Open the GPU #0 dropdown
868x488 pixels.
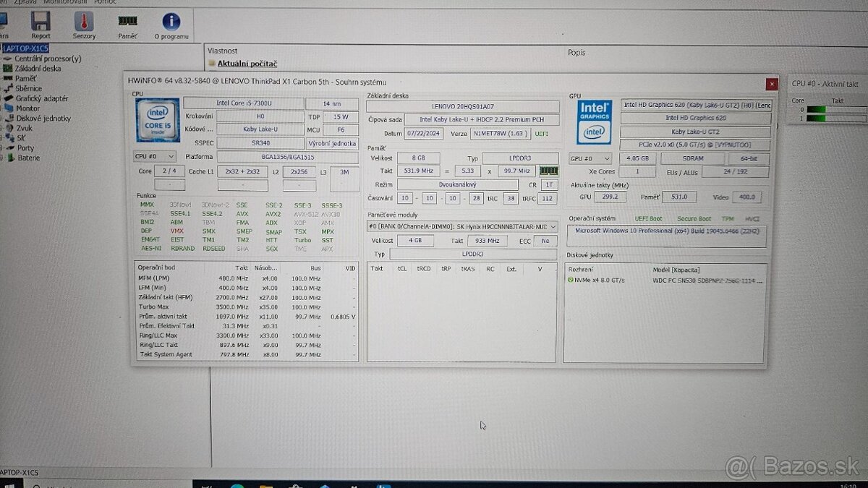tap(590, 158)
